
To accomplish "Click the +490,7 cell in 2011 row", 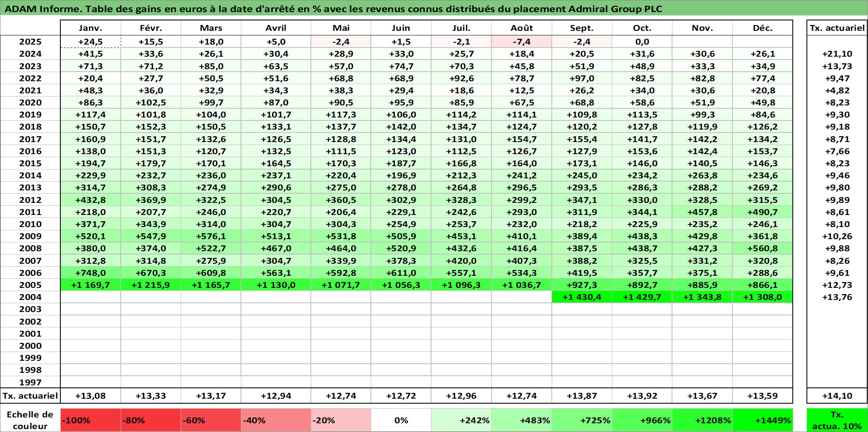I will point(762,212).
